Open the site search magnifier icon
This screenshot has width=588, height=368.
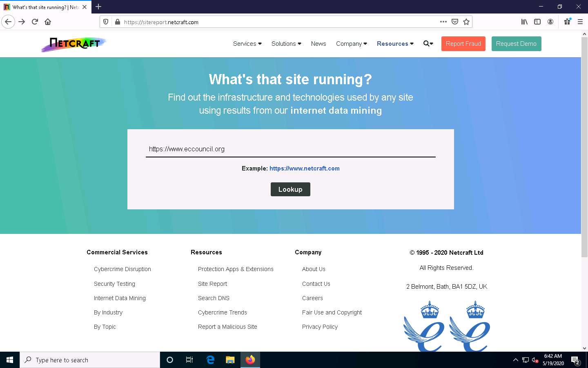pyautogui.click(x=428, y=44)
